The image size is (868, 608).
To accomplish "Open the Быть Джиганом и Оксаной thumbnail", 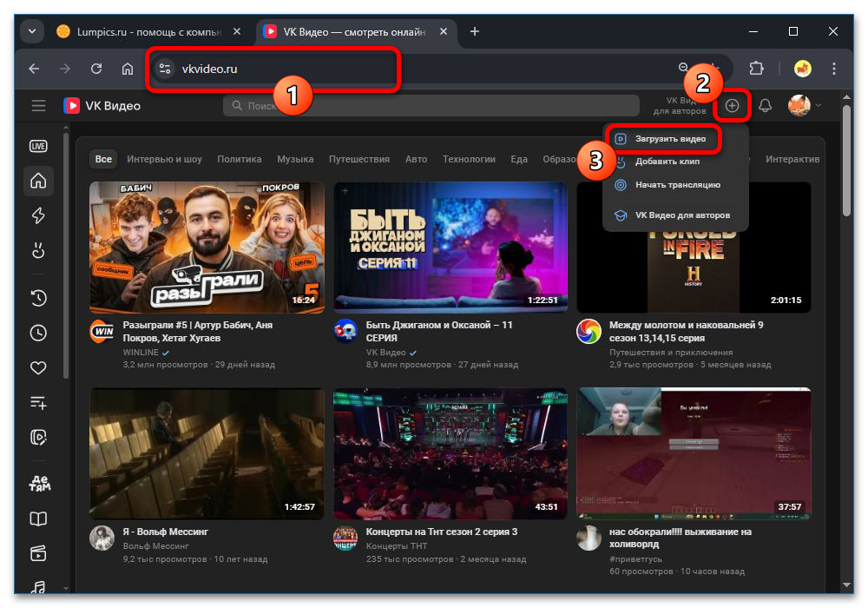I will (450, 248).
